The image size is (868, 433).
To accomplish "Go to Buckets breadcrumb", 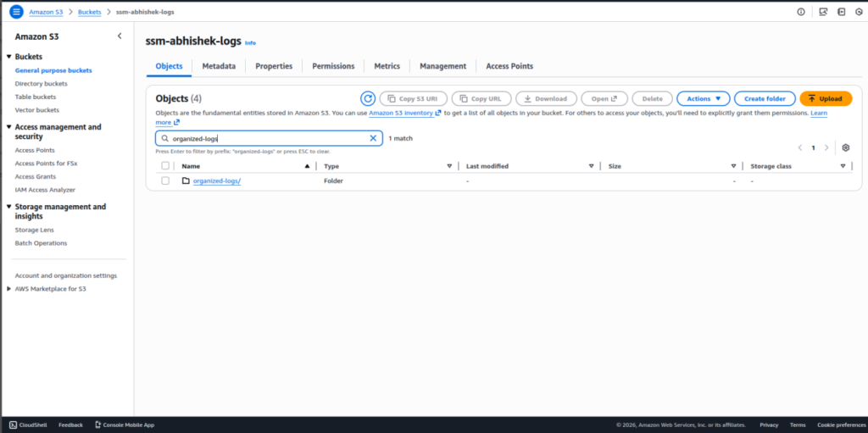I will click(x=90, y=12).
